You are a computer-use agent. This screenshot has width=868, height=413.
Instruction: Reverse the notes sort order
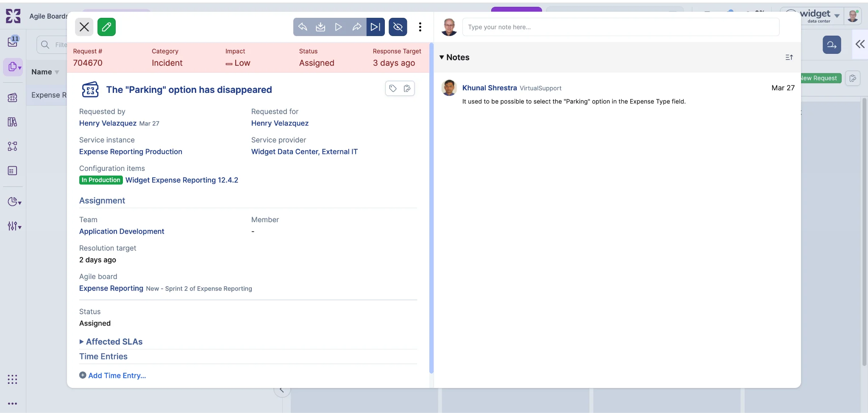click(789, 57)
